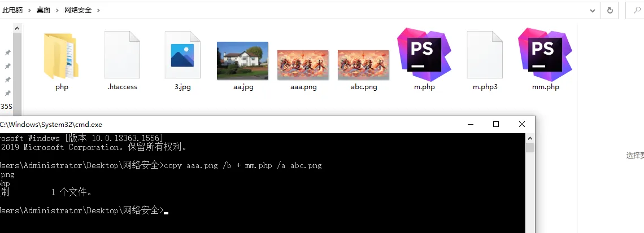644x233 pixels.
Task: Open the 此电脑 breadcrumb segment
Action: tap(12, 10)
